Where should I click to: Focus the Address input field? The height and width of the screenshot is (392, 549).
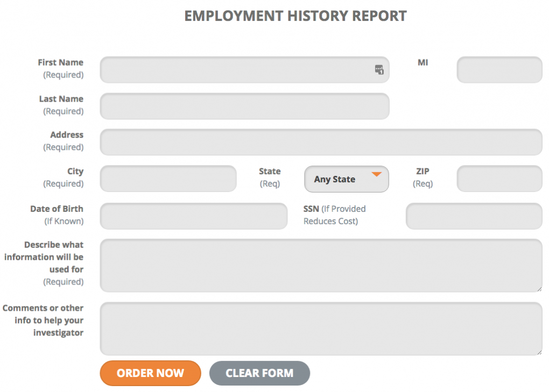tap(321, 142)
